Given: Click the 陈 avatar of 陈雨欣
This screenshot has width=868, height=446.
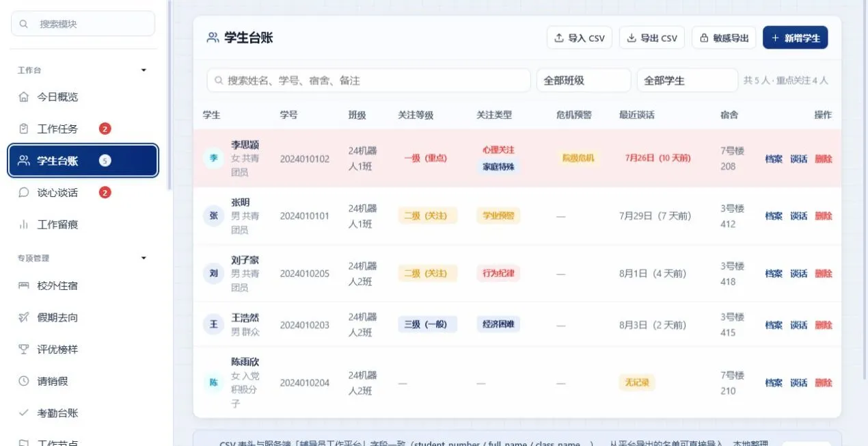Looking at the screenshot, I should point(214,382).
